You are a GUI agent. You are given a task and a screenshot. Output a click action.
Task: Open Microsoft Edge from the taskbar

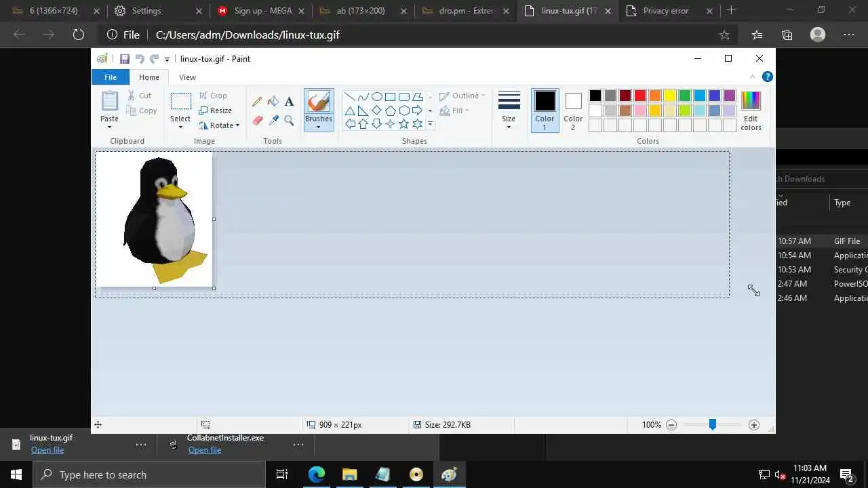pos(317,474)
